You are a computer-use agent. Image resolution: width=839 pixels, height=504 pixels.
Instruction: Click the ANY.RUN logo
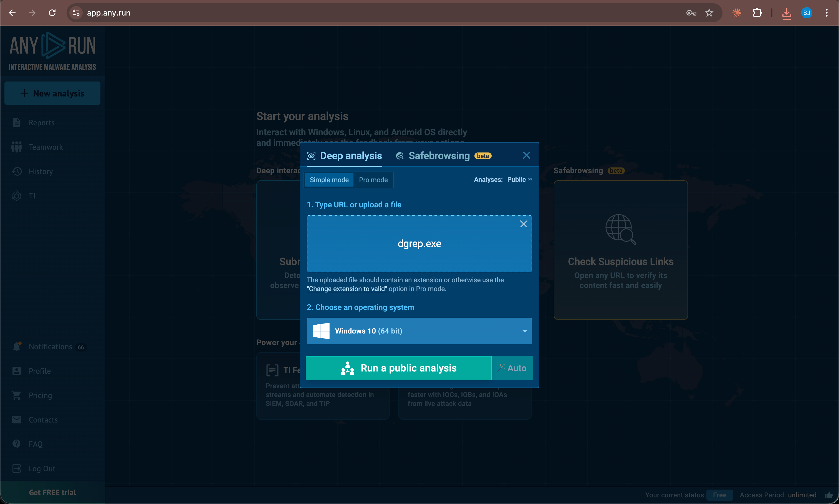[52, 51]
